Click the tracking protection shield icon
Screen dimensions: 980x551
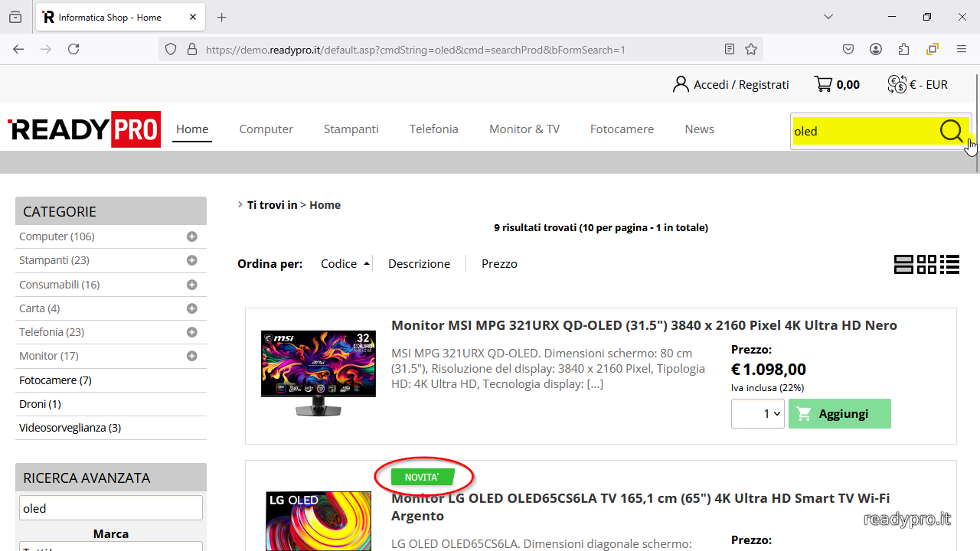[x=171, y=49]
